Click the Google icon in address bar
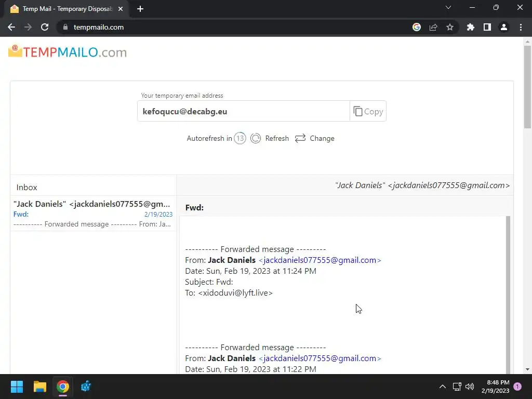The width and height of the screenshot is (532, 399). (417, 27)
